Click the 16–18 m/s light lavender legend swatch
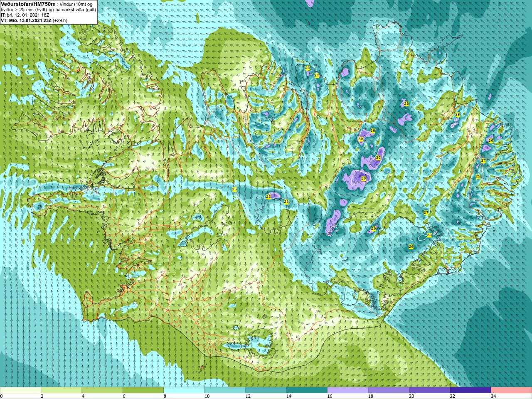 (x=348, y=390)
